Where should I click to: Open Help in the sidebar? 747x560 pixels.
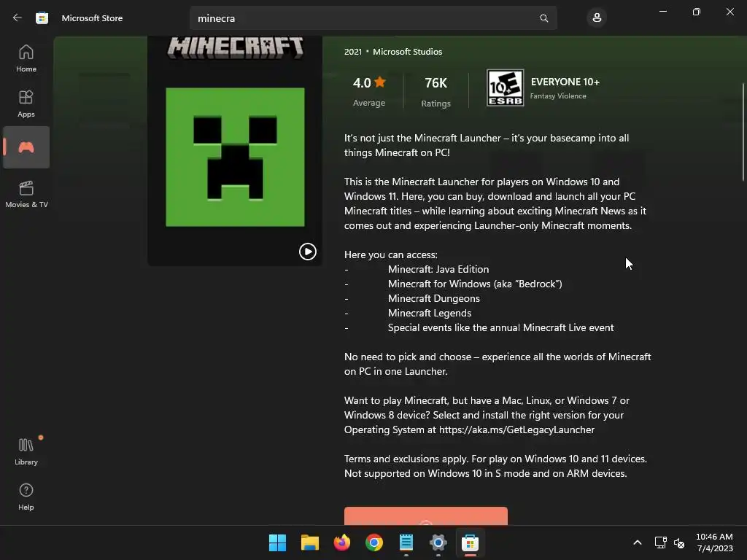(26, 497)
